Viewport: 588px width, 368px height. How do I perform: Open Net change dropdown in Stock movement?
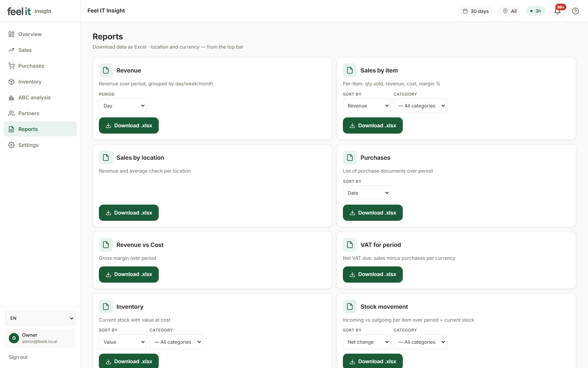pyautogui.click(x=367, y=342)
